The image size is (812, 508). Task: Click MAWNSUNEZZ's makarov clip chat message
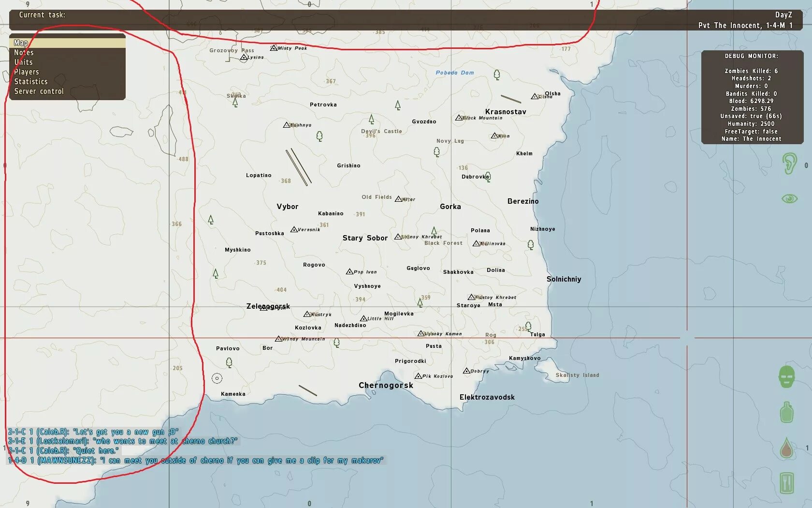click(x=195, y=460)
